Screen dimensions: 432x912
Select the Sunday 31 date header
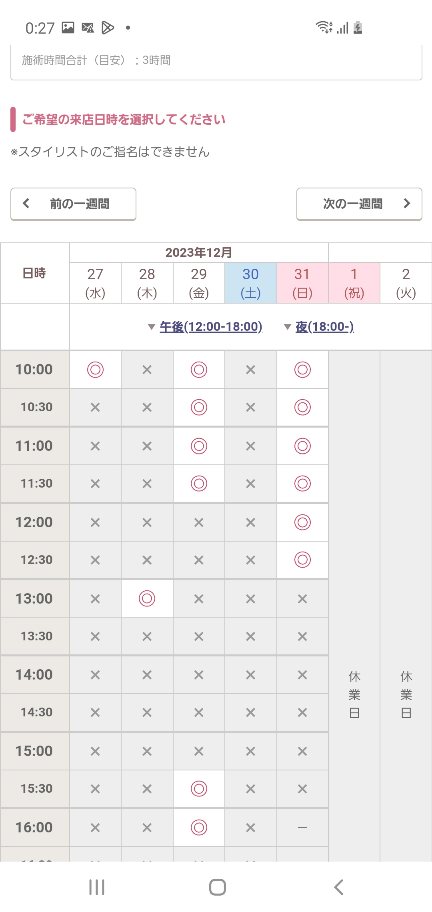click(302, 283)
